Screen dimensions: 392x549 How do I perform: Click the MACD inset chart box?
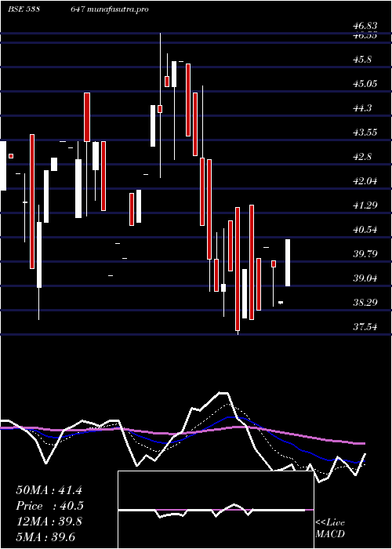point(216,510)
